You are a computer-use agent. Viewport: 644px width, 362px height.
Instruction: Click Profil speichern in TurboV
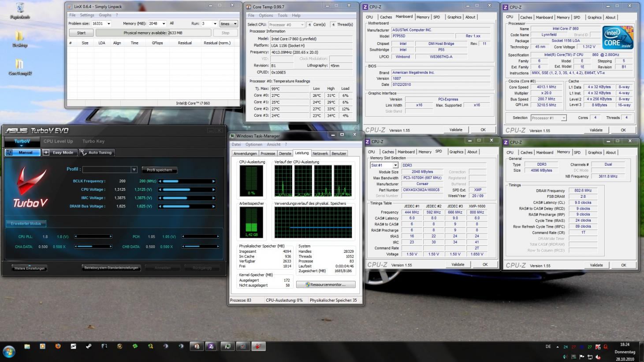click(x=160, y=170)
